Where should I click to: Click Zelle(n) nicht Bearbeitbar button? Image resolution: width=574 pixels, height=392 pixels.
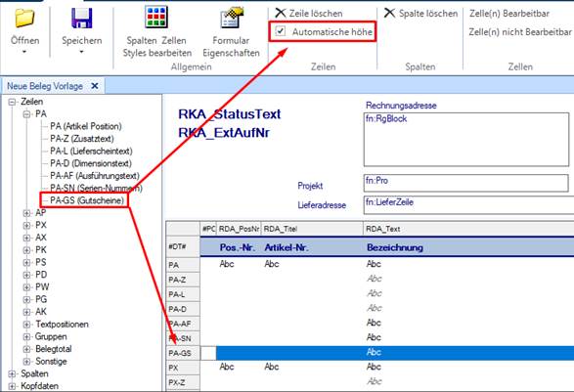coord(520,32)
